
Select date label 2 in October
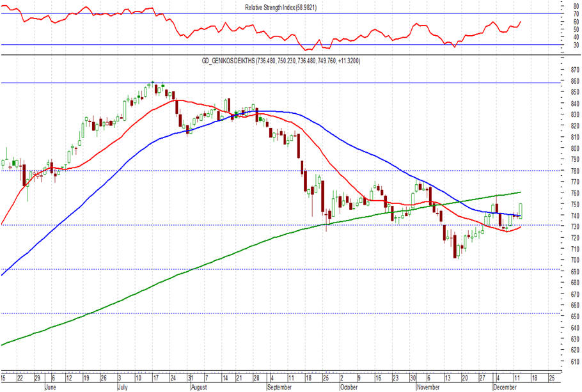click(x=342, y=379)
